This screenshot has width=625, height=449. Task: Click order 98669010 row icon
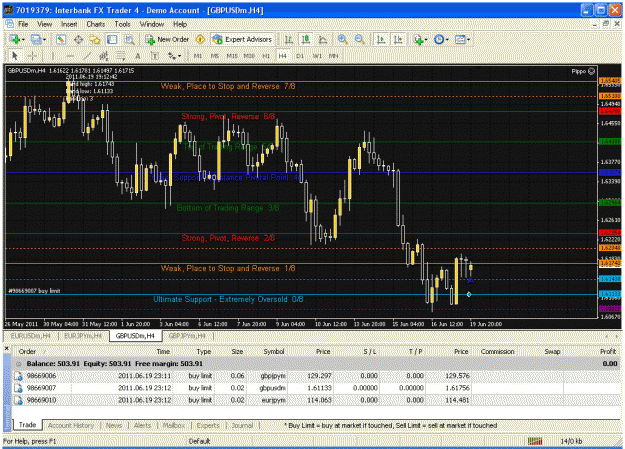(18, 400)
